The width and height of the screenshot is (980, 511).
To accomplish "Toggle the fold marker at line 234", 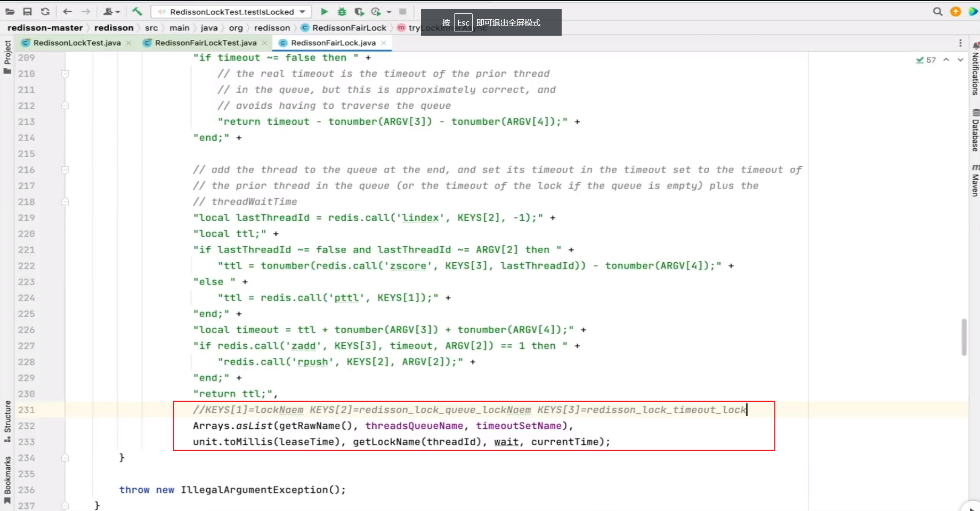I will 65,458.
